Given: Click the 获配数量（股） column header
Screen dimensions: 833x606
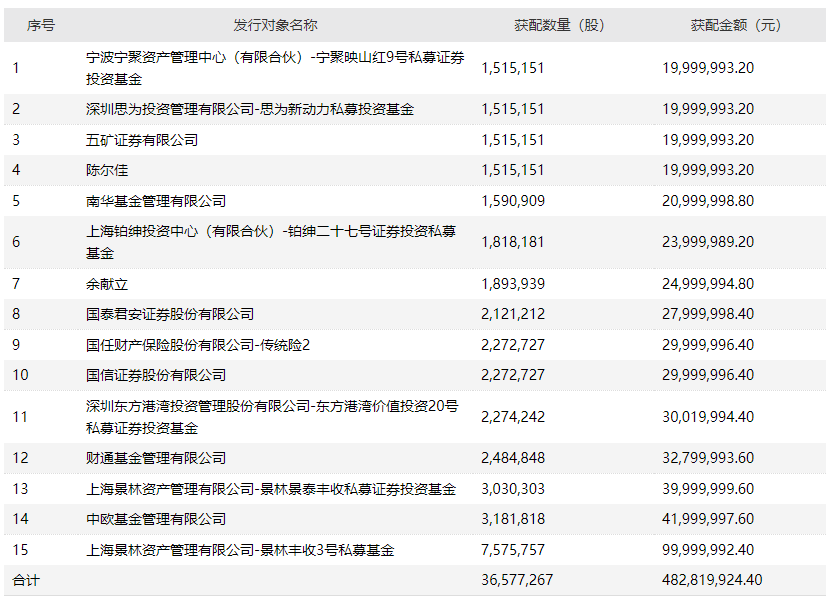Looking at the screenshot, I should 559,25.
